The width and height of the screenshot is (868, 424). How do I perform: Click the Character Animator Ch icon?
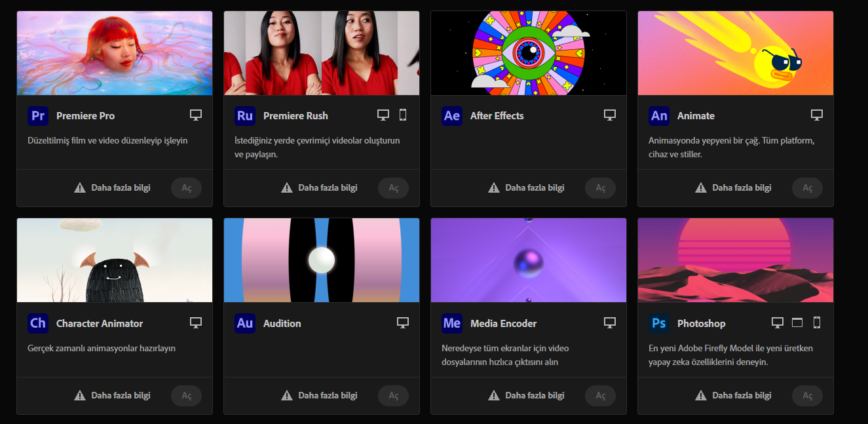[38, 323]
